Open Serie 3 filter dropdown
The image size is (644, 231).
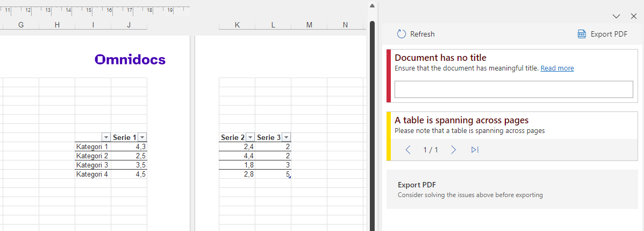point(287,137)
